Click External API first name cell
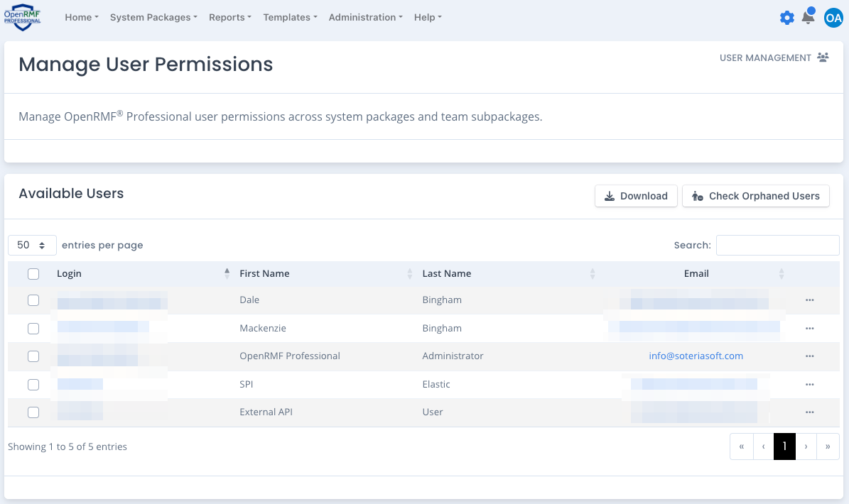The width and height of the screenshot is (849, 504). [266, 412]
